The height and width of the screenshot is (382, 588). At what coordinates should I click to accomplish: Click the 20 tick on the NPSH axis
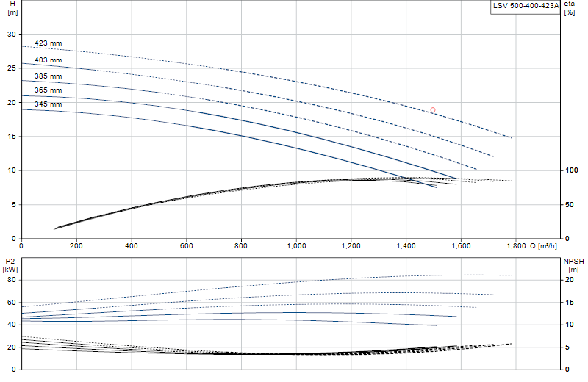point(569,280)
